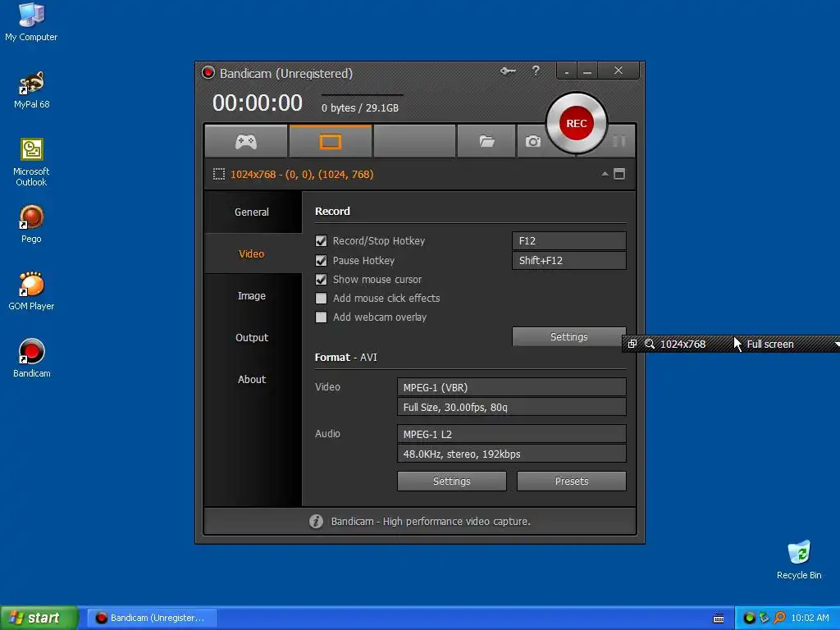Click the blank third mode tab
The width and height of the screenshot is (840, 630).
[414, 141]
